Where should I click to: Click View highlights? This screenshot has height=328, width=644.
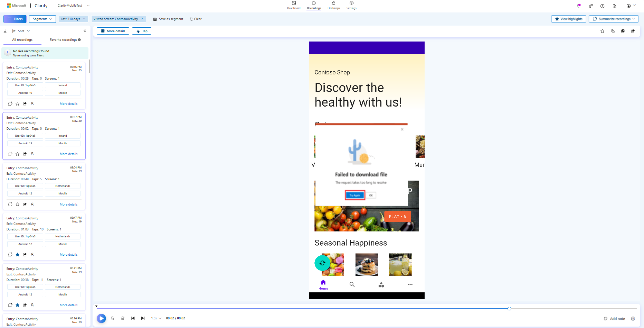[x=569, y=19]
